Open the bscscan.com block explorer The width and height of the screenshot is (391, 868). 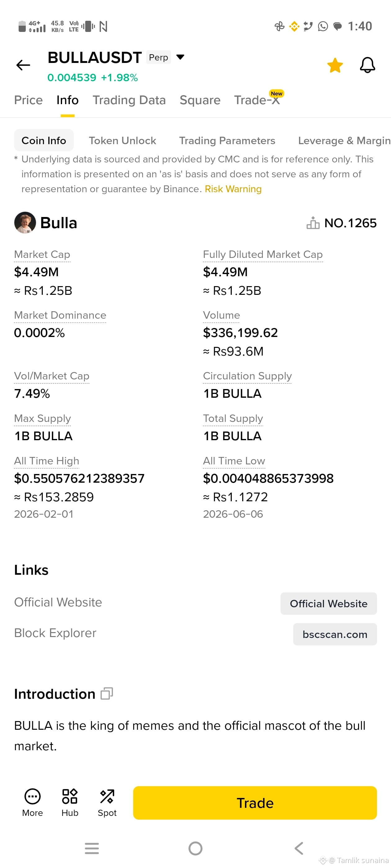(335, 634)
